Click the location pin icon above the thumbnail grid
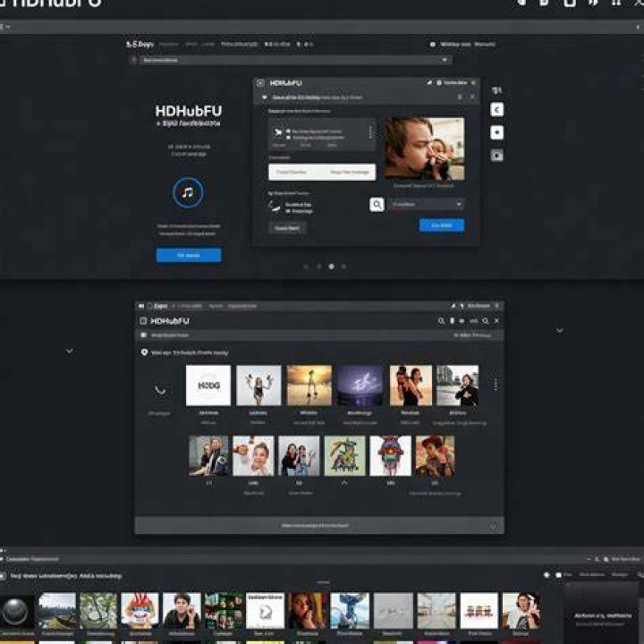The height and width of the screenshot is (644, 644). (144, 352)
